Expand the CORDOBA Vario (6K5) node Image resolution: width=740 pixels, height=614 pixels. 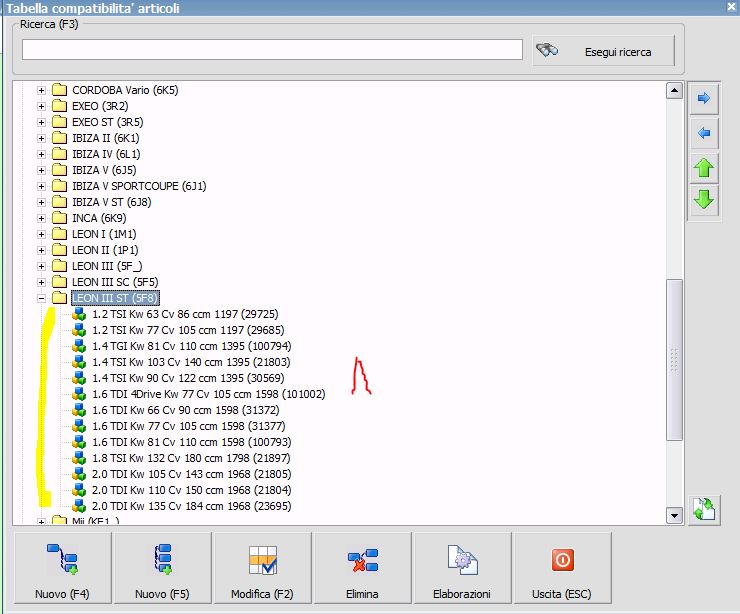[42, 90]
